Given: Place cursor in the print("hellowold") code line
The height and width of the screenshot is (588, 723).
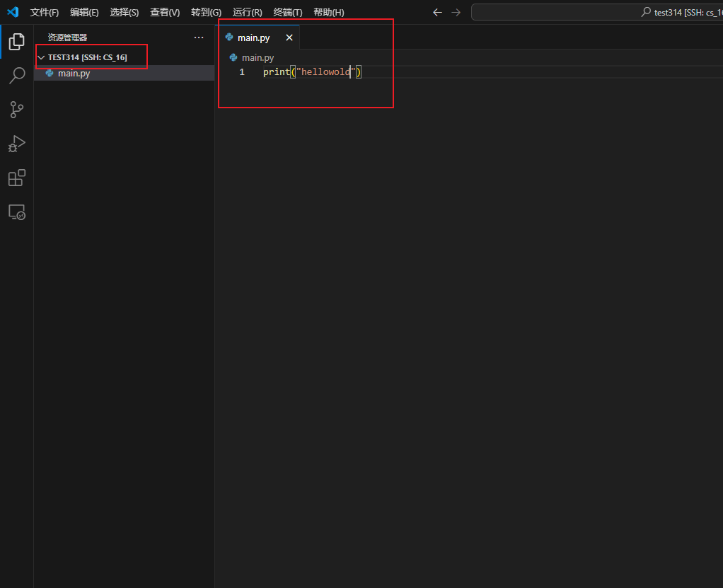Looking at the screenshot, I should pyautogui.click(x=312, y=72).
